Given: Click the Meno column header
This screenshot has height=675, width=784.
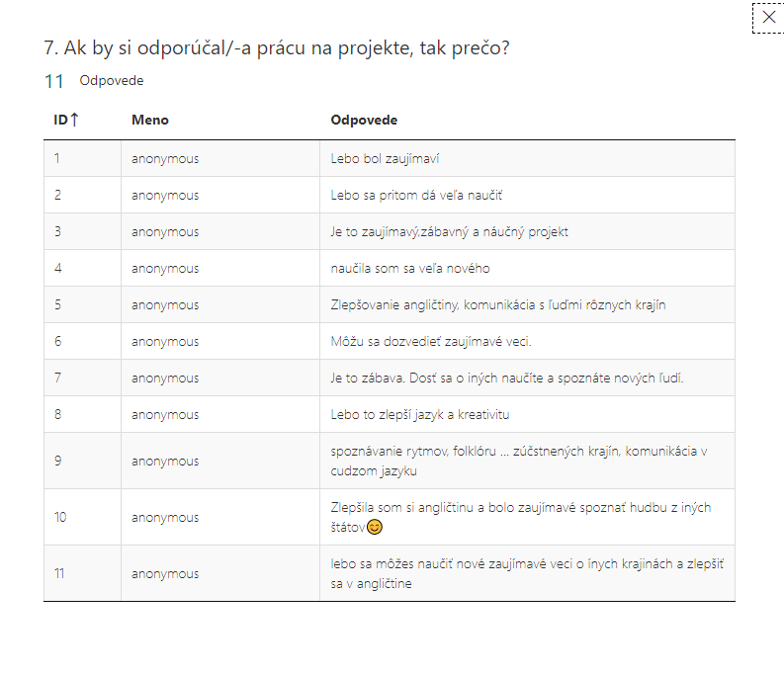Looking at the screenshot, I should (x=150, y=120).
